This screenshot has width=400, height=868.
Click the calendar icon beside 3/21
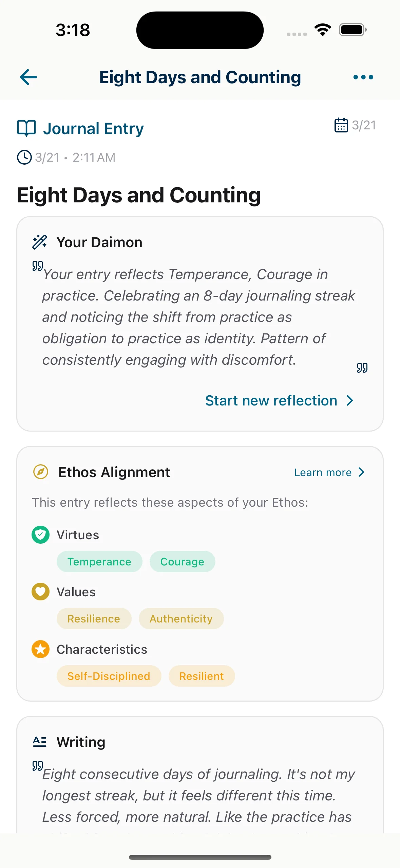(x=341, y=125)
